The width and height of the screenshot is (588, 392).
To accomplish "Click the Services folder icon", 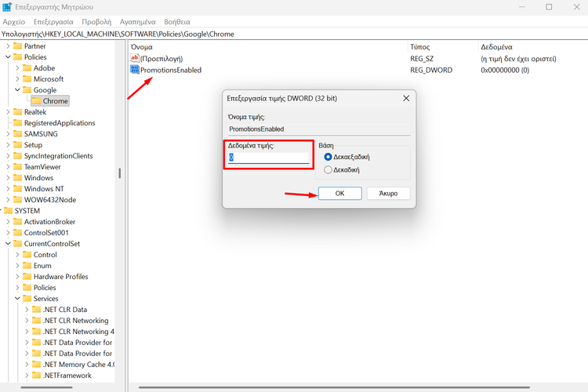I will 27,298.
